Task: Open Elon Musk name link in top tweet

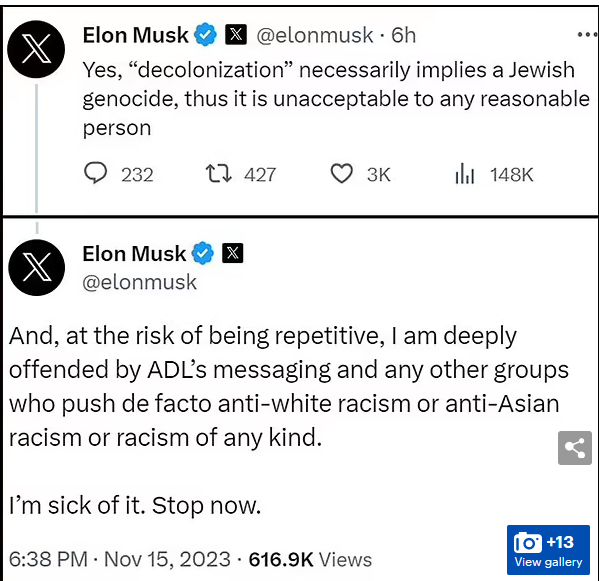Action: (136, 35)
